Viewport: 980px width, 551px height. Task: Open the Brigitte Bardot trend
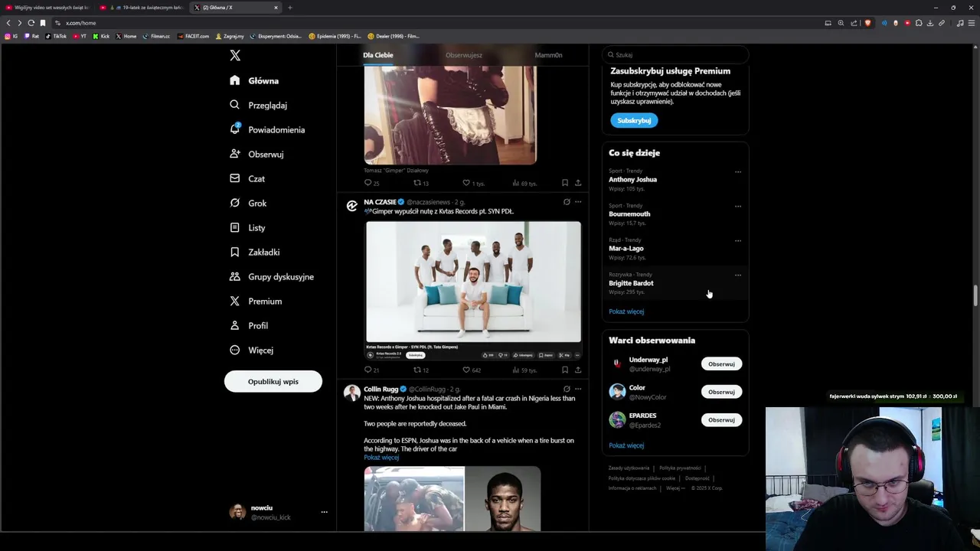pyautogui.click(x=631, y=283)
